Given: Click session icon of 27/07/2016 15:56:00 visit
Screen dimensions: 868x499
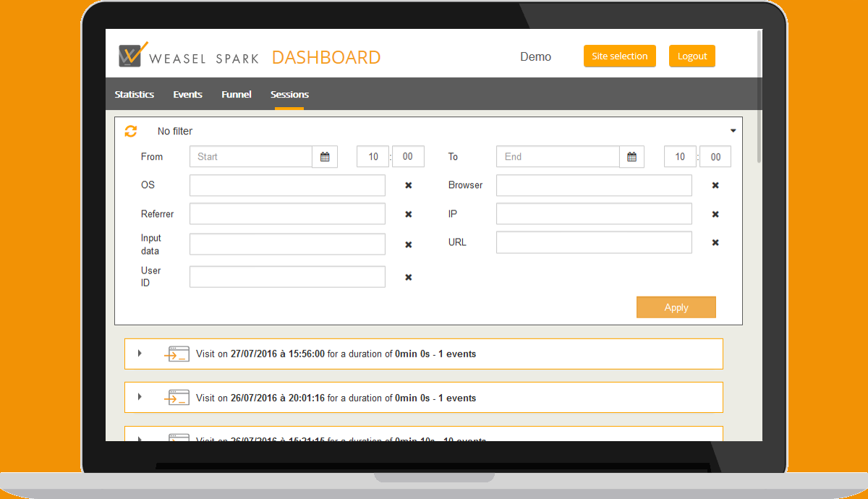Looking at the screenshot, I should click(x=177, y=354).
